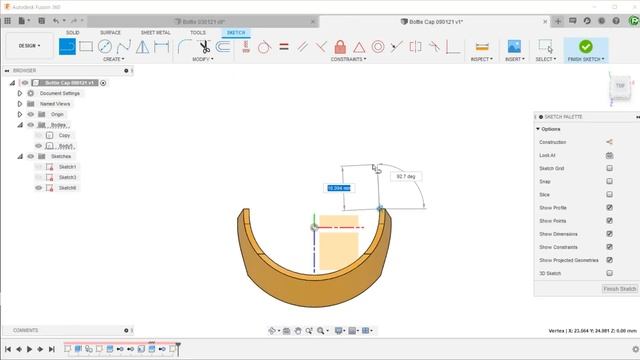Click the green FINISH SKETCH button

pos(586,50)
